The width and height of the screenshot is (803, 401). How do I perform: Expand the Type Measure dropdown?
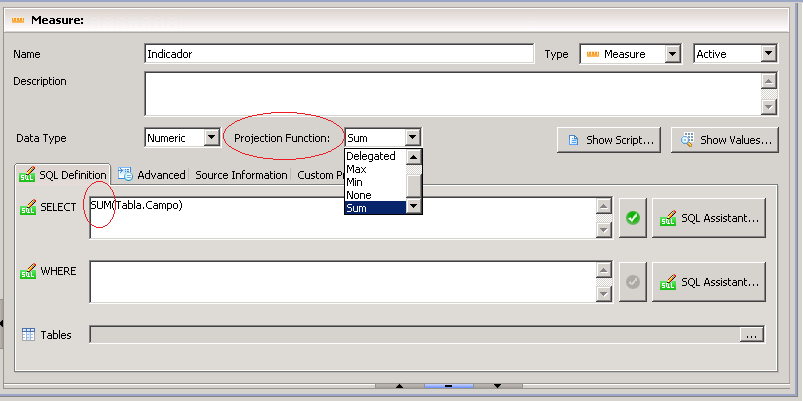click(672, 54)
